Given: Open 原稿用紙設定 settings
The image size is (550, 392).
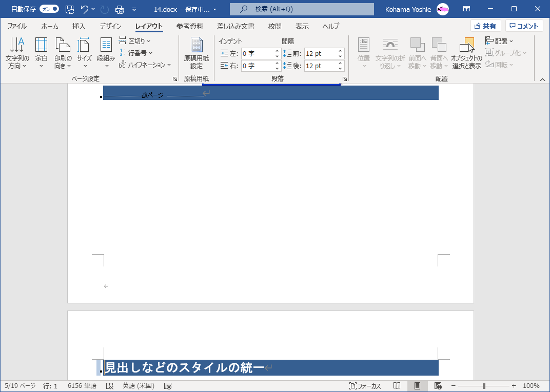Looking at the screenshot, I should [x=195, y=53].
